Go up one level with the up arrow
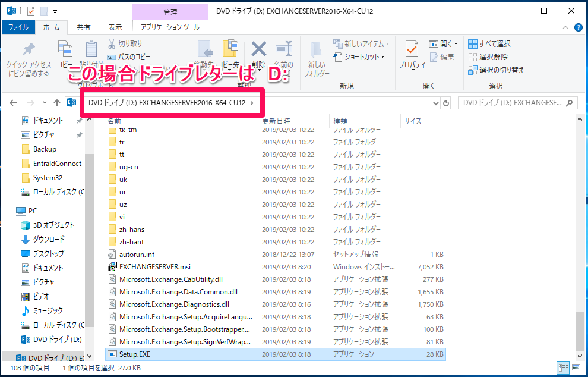 pyautogui.click(x=57, y=103)
